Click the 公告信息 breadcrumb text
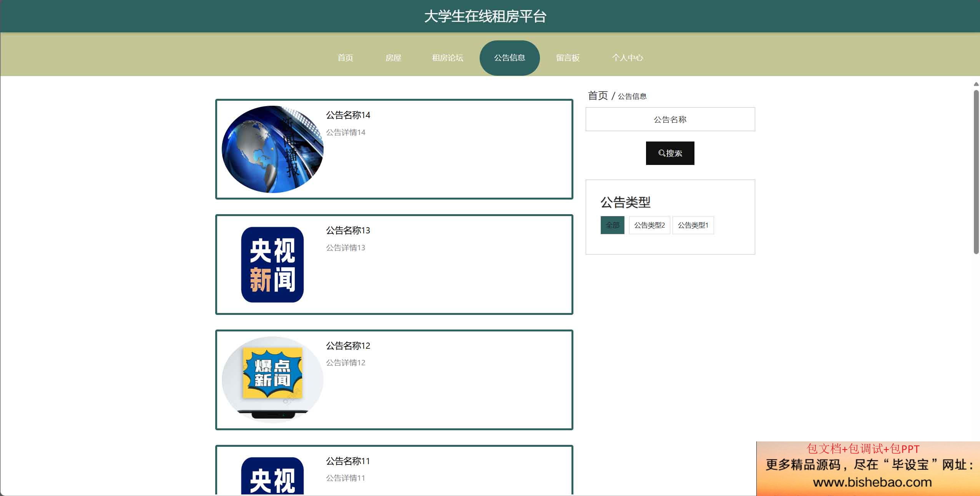The height and width of the screenshot is (496, 980). (x=632, y=96)
